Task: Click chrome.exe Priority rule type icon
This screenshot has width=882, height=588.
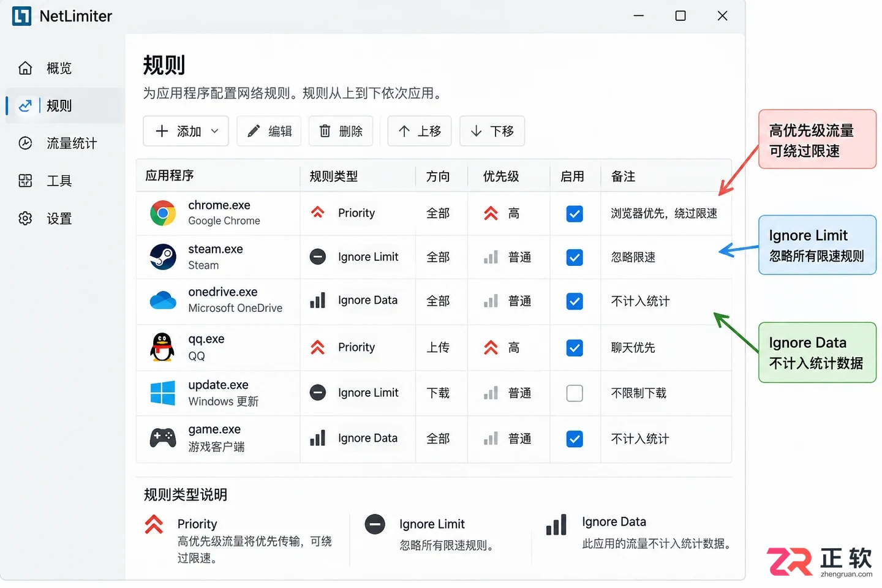Action: pos(318,213)
